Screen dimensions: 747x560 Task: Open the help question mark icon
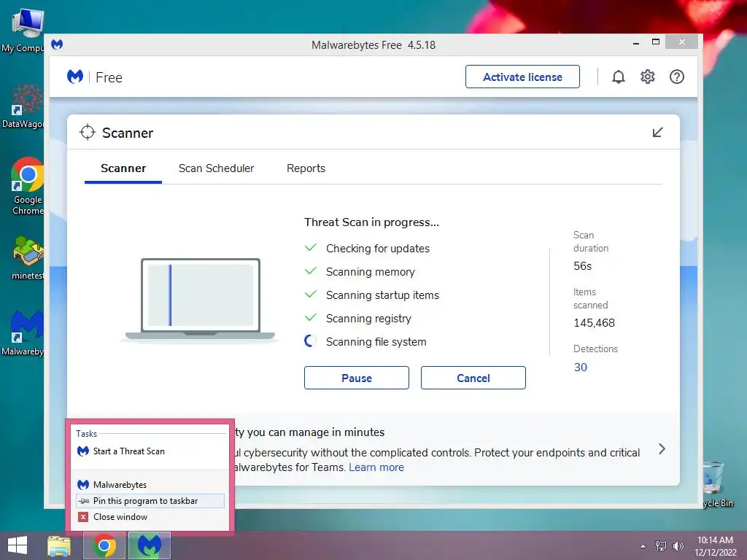pos(676,77)
